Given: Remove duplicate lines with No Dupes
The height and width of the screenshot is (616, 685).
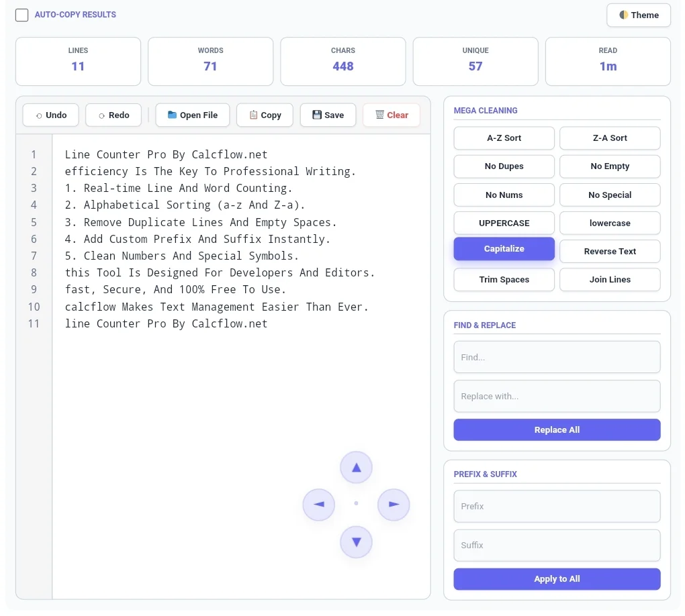Looking at the screenshot, I should [x=504, y=166].
